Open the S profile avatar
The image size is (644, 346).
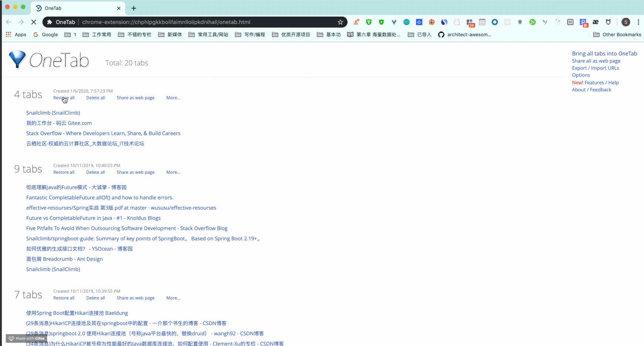click(x=626, y=22)
